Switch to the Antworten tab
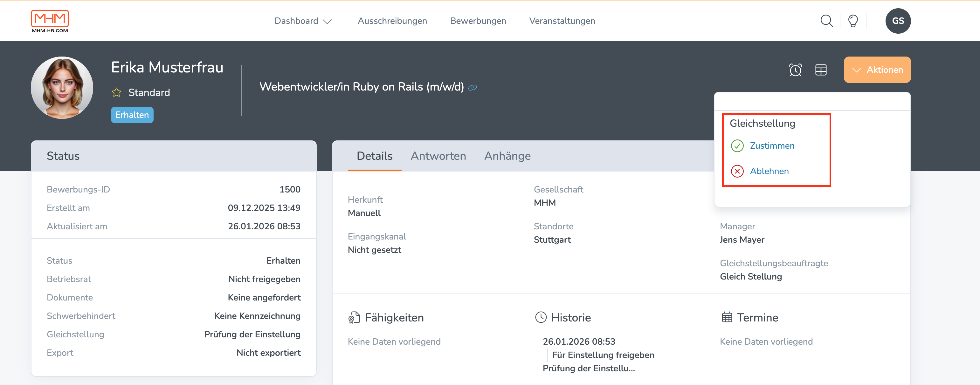The width and height of the screenshot is (980, 385). click(438, 156)
